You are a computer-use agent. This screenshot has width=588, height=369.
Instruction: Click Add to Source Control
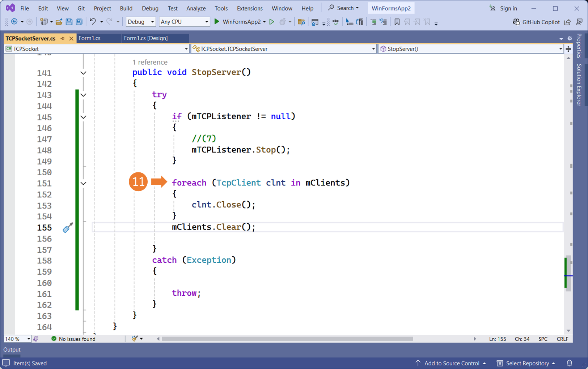tap(451, 363)
